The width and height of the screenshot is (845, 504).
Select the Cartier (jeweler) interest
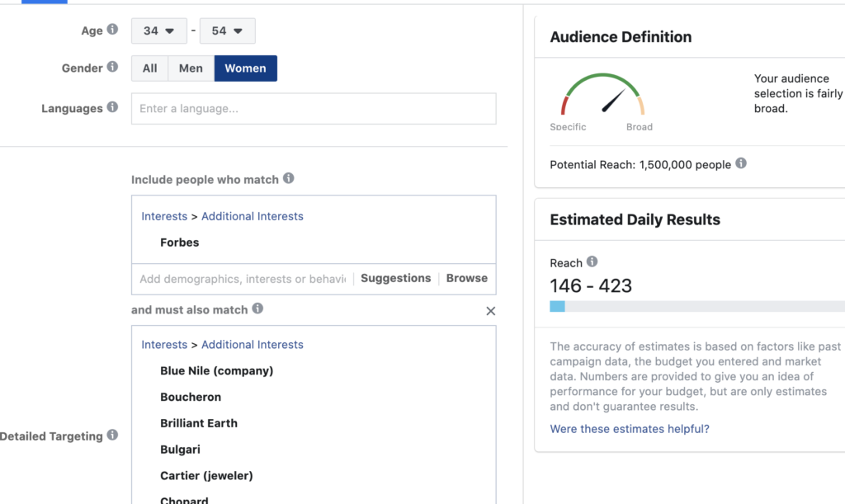206,476
